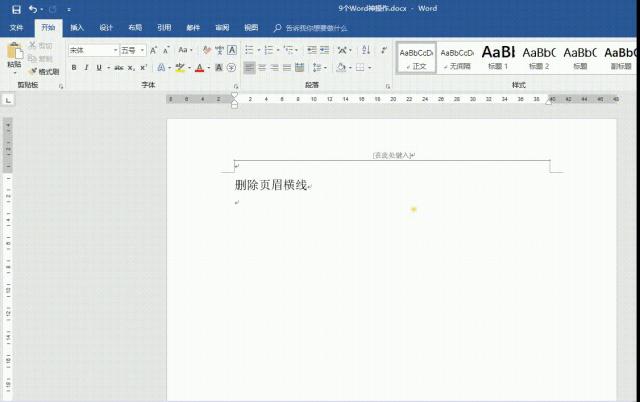Image resolution: width=640 pixels, height=402 pixels.
Task: Toggle align left
Action: [x=249, y=68]
